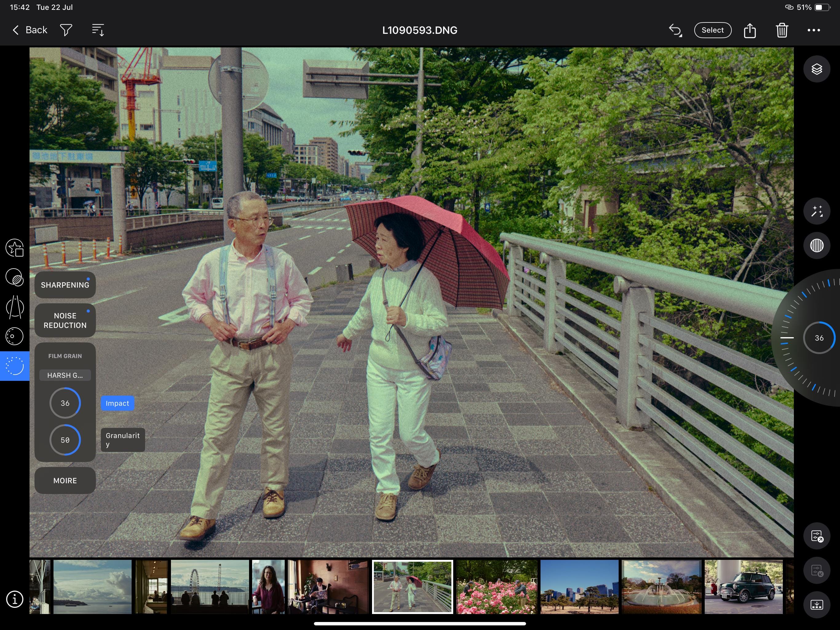Open the dark restaurant window thumbnail
This screenshot has width=840, height=630.
pos(151,587)
